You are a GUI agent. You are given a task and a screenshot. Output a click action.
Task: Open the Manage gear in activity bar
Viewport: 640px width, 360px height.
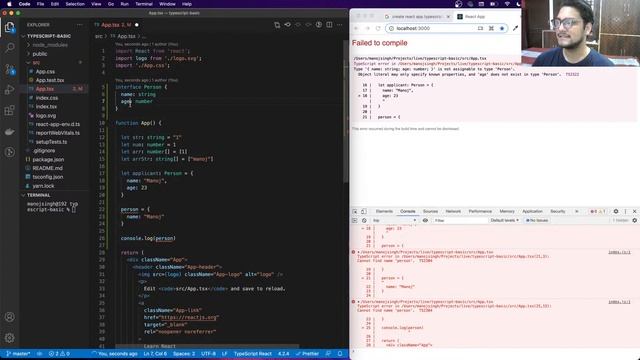click(x=9, y=338)
